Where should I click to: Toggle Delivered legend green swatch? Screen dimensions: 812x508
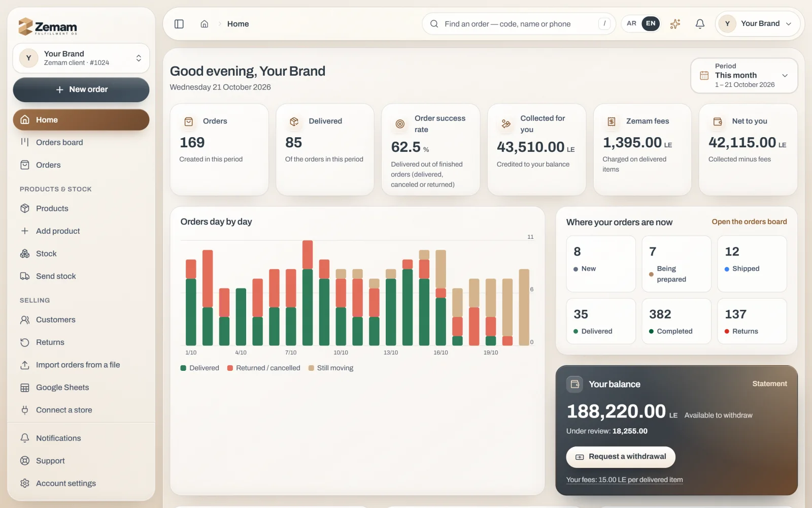pyautogui.click(x=183, y=368)
